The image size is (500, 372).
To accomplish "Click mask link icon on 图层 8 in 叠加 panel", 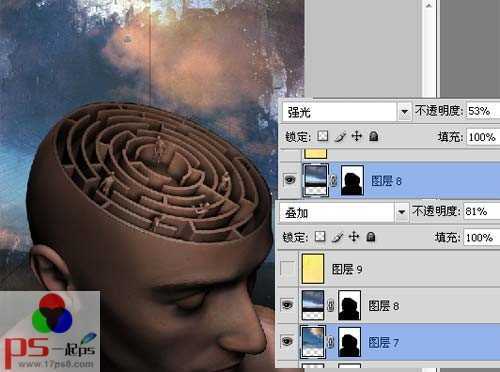I will [x=330, y=305].
